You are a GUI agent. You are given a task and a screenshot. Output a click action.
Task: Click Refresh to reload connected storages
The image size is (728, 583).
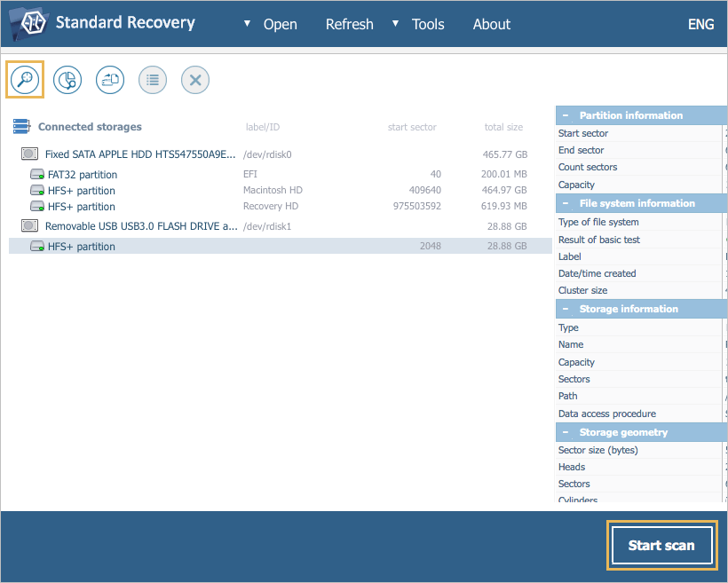point(349,24)
